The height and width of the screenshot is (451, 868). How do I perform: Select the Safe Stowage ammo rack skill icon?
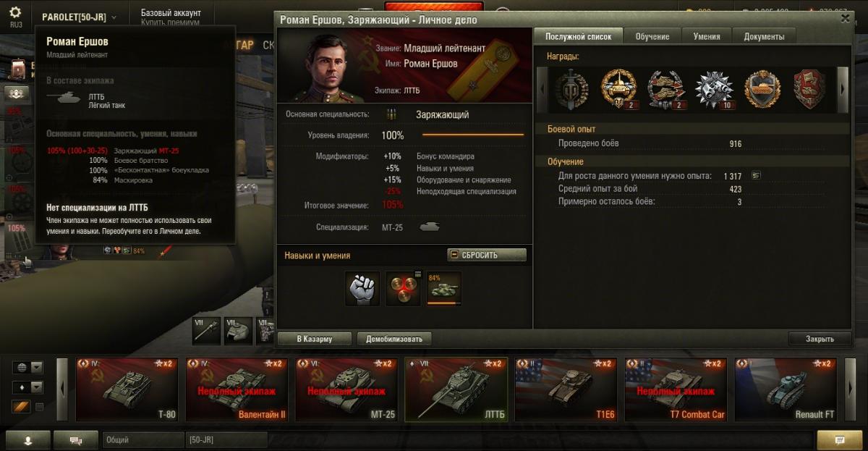click(403, 289)
